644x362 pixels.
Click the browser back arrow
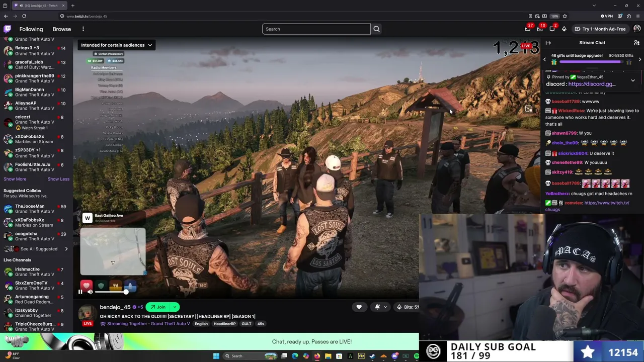pos(6,16)
